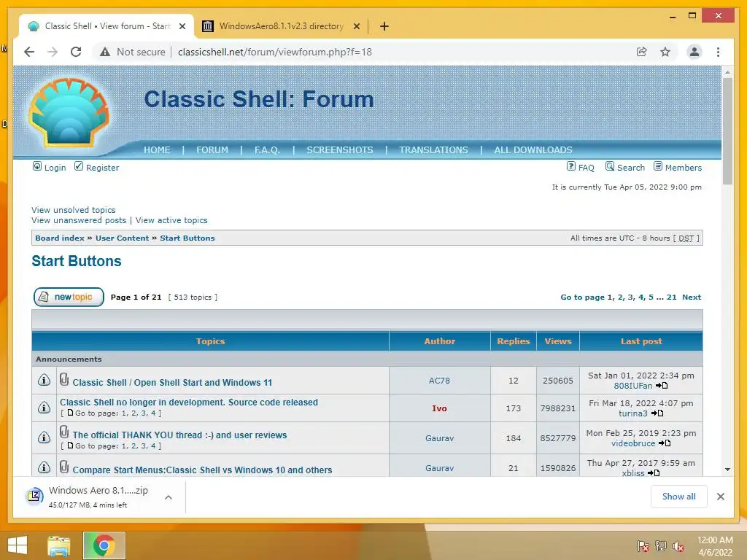Close the downloads bar with the X
Viewport: 747px width, 560px height.
[x=720, y=497]
